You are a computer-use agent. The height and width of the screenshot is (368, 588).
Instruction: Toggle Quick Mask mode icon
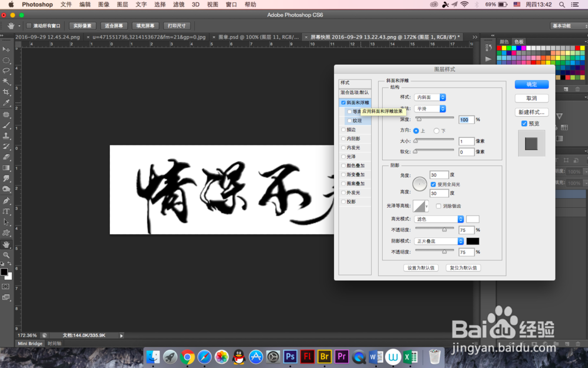6,287
